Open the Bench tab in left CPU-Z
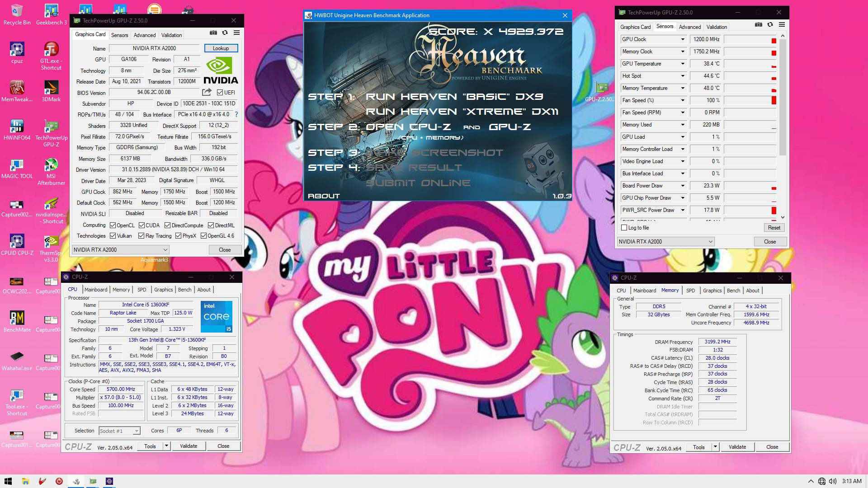 [184, 290]
